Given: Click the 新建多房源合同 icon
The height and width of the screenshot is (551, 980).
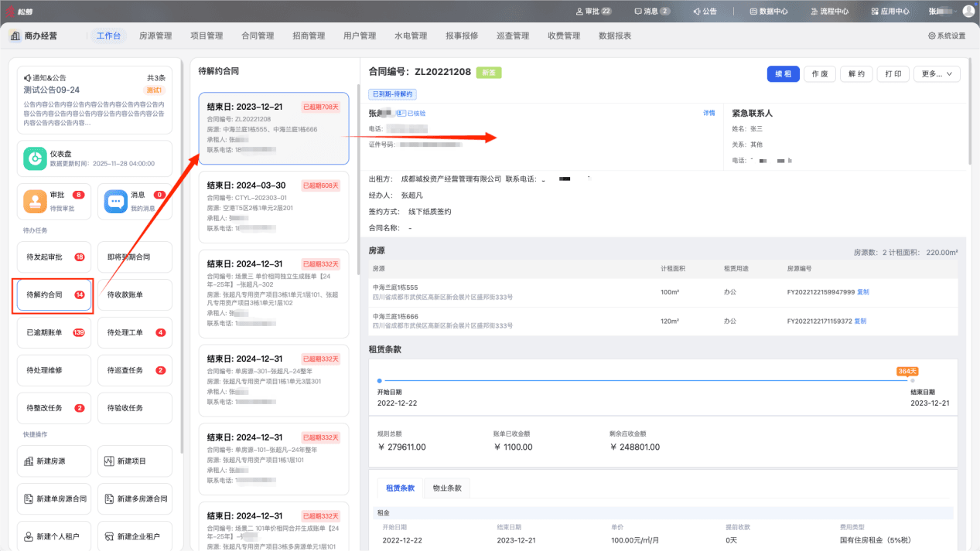Looking at the screenshot, I should (x=109, y=498).
